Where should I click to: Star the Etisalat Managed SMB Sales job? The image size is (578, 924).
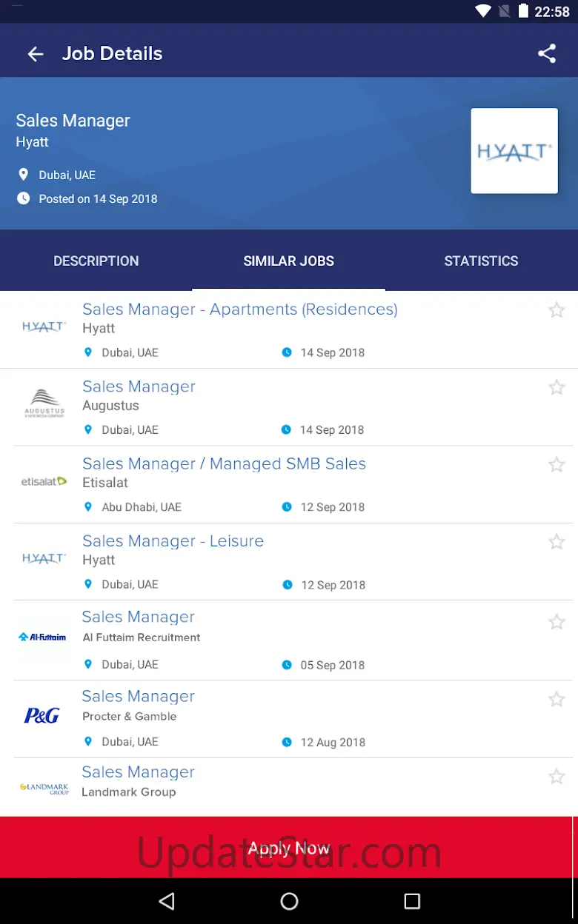coord(557,465)
